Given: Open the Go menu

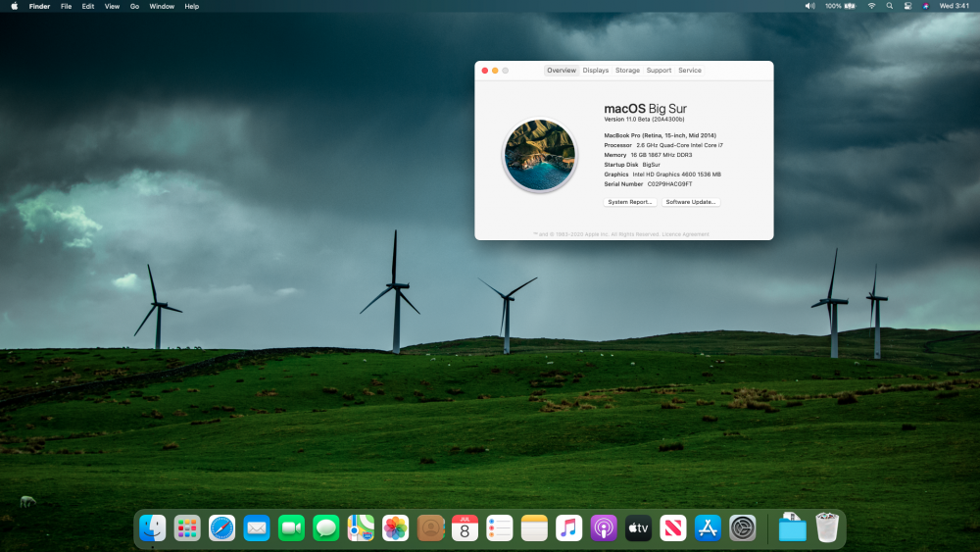Looking at the screenshot, I should tap(134, 6).
